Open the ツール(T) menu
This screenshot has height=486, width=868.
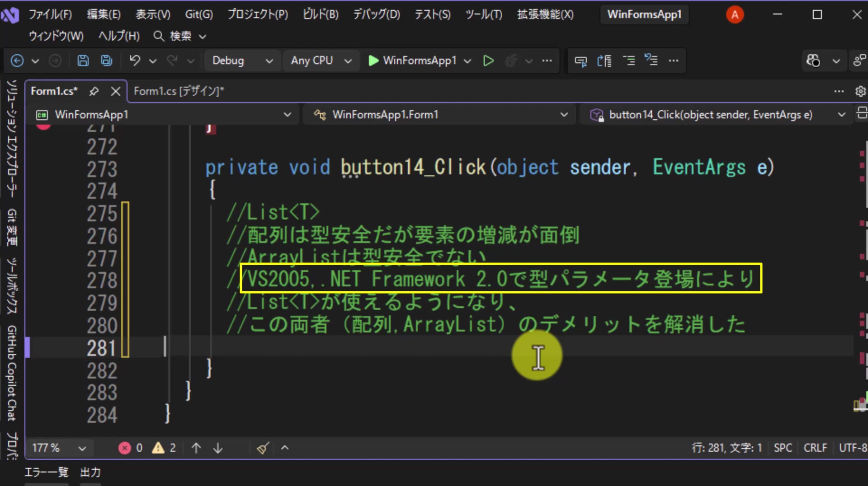484,14
